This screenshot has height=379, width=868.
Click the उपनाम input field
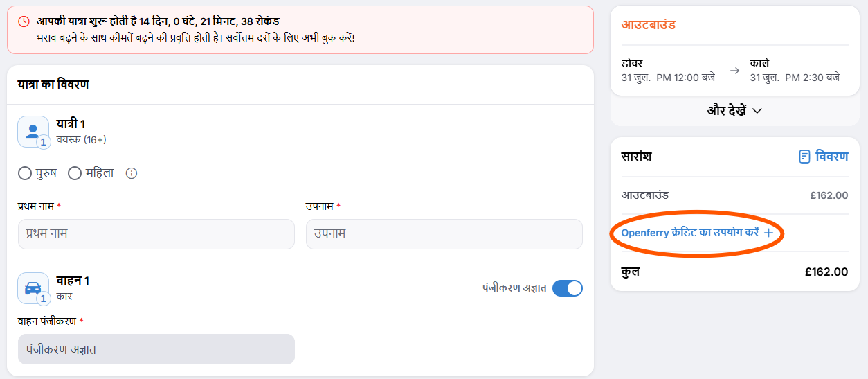tap(444, 234)
